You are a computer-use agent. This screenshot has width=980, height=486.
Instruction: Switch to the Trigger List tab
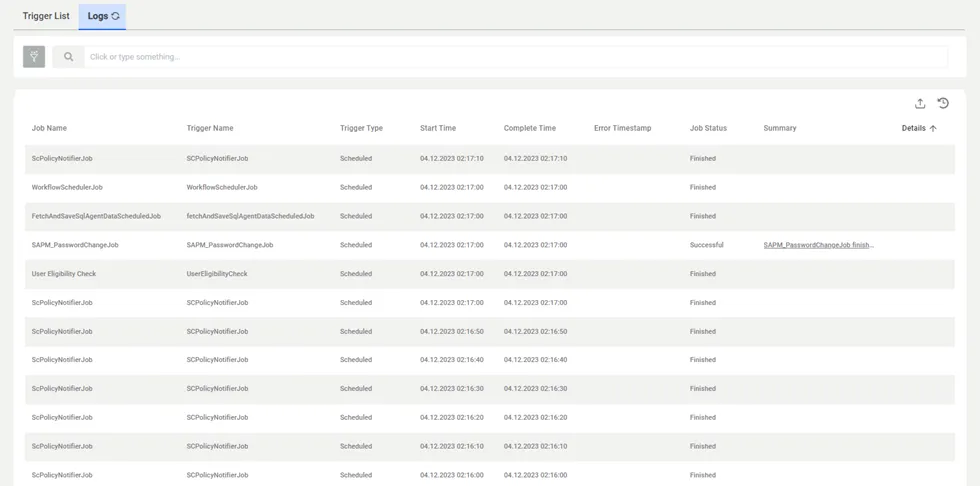(x=46, y=16)
